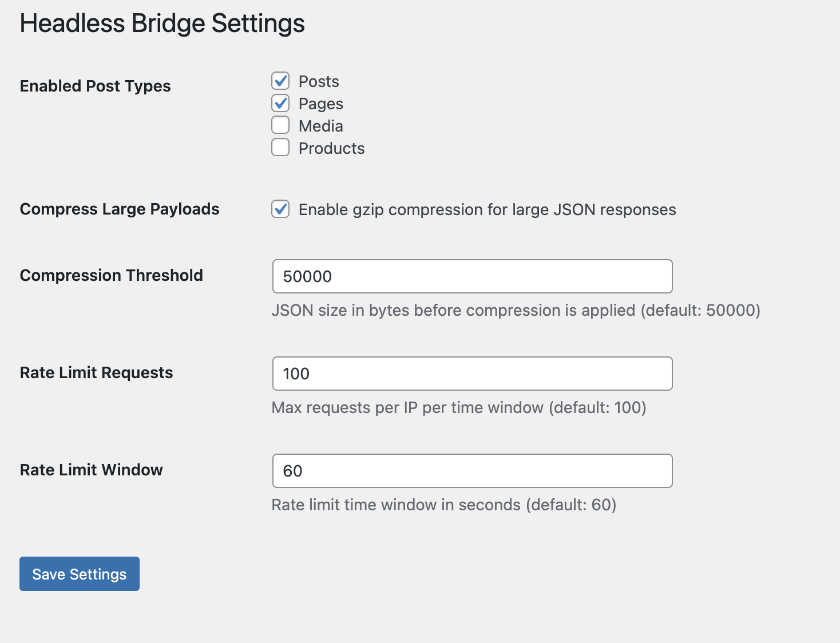Click the Rate Limit Window input field

click(x=472, y=471)
